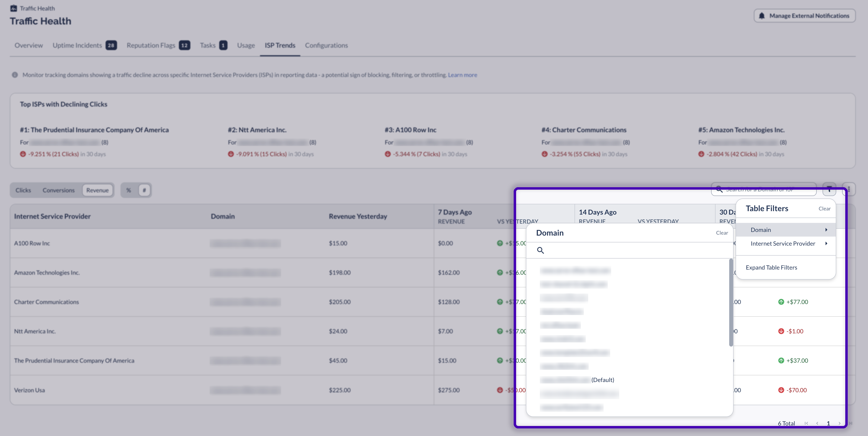This screenshot has height=436, width=868.
Task: Click the 7 Days Ago column header
Action: pos(455,212)
